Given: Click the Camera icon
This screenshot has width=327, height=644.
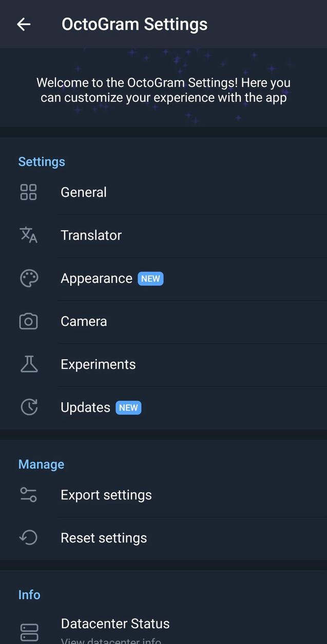Looking at the screenshot, I should tap(29, 321).
